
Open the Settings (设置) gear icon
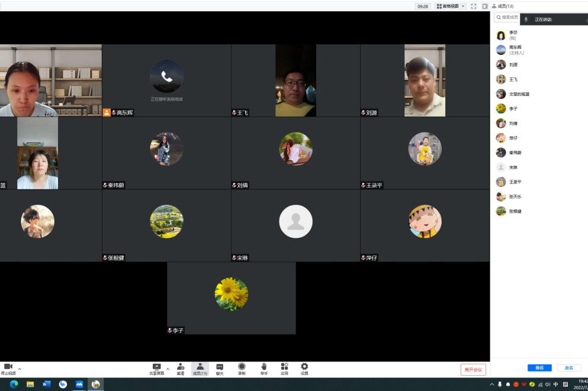click(x=304, y=367)
